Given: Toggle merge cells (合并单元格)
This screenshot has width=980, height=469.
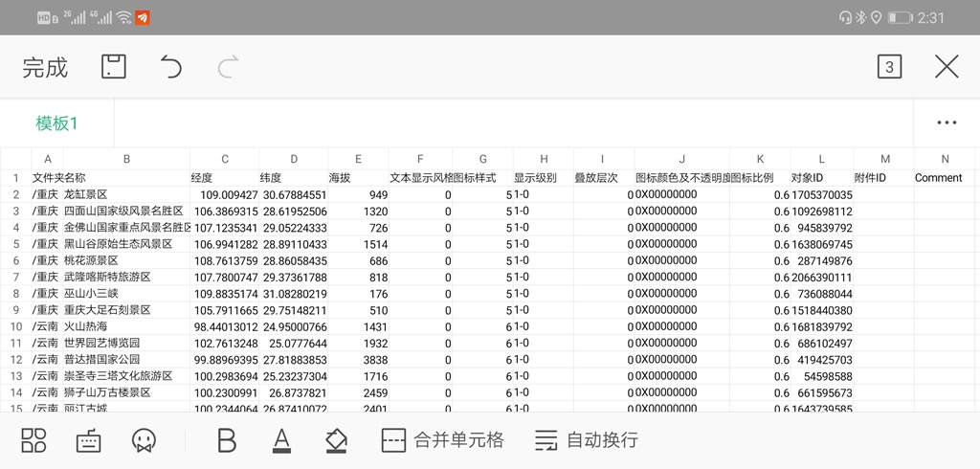Looking at the screenshot, I should point(442,440).
